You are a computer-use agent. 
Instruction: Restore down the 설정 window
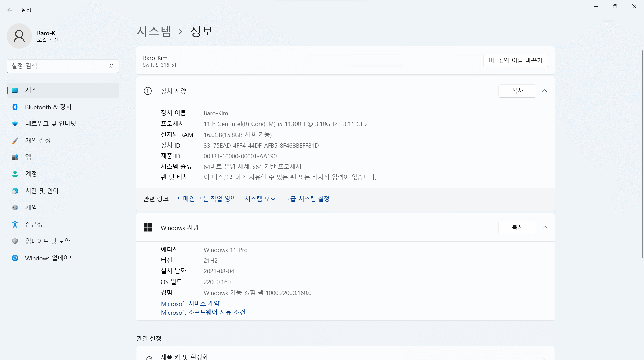tap(615, 6)
